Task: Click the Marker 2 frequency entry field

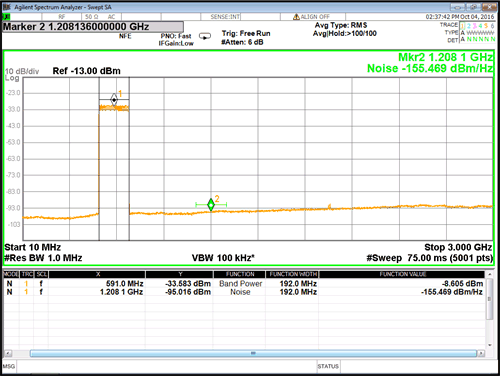Action: coord(93,27)
